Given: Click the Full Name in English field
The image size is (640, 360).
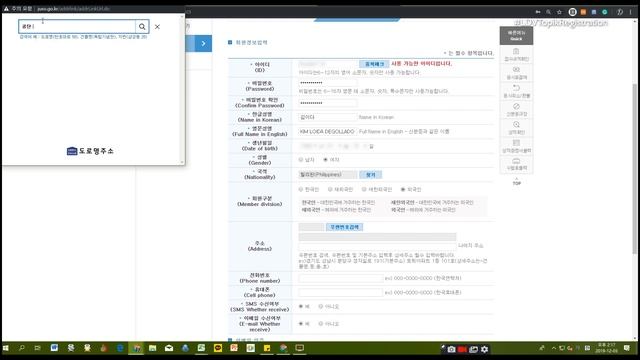Looking at the screenshot, I should click(x=328, y=131).
